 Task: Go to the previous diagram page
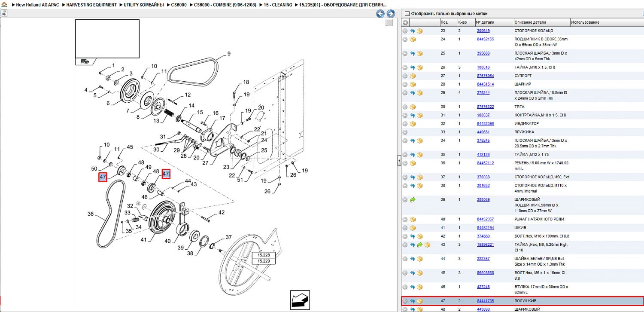380,14
